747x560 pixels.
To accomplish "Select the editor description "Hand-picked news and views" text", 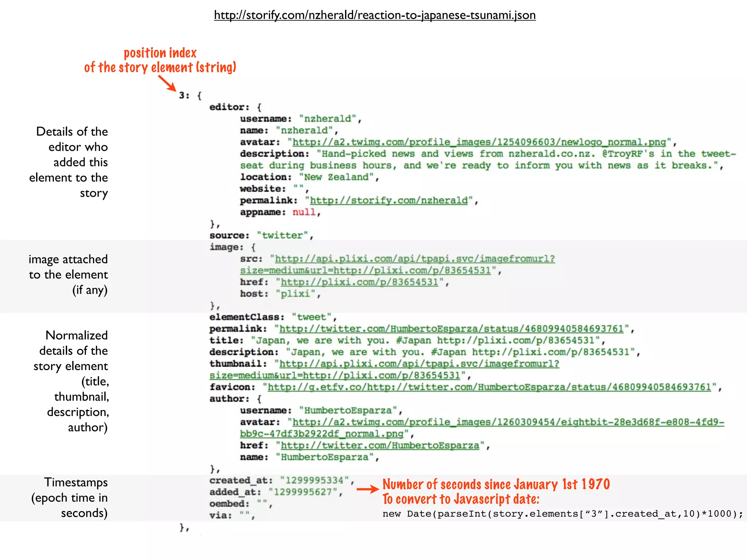I will pos(395,153).
